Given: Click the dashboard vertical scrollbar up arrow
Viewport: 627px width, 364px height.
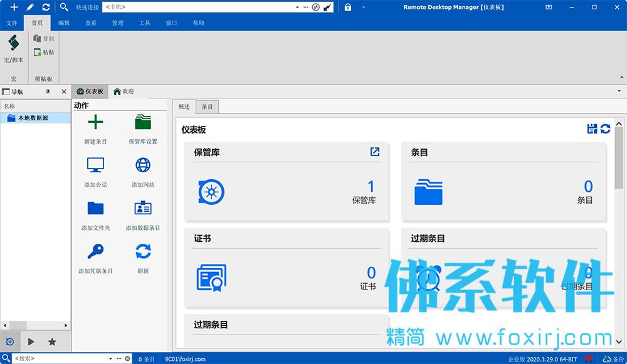Looking at the screenshot, I should pos(619,124).
